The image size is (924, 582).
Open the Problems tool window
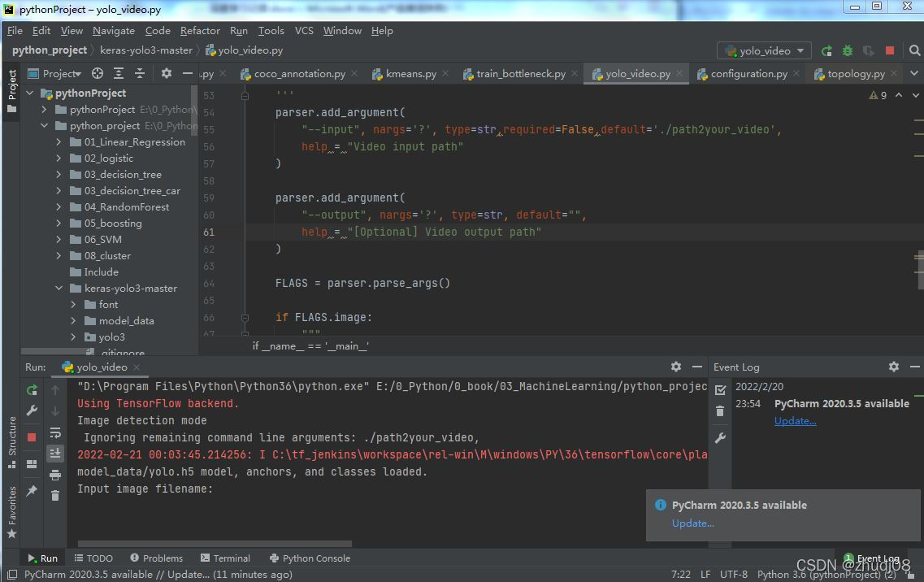click(x=157, y=558)
